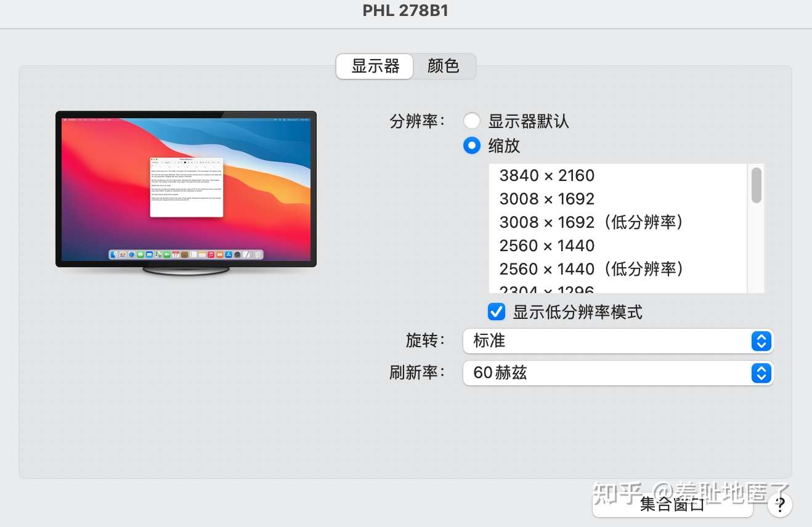Screen dimensions: 812x527
Task: Switch to the 颜色 tab
Action: (444, 66)
